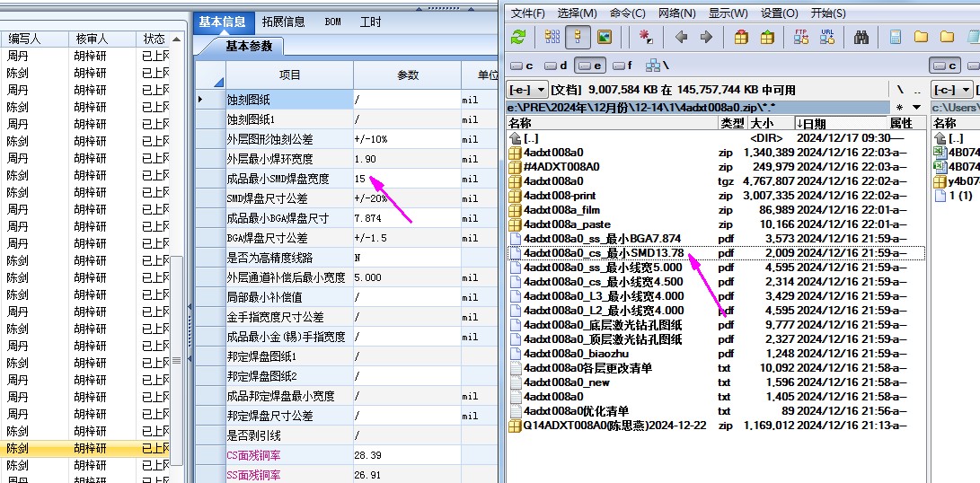Click the #4ADXT008A0 zip archive icon
Viewport: 980px width, 483px height.
pyautogui.click(x=515, y=167)
